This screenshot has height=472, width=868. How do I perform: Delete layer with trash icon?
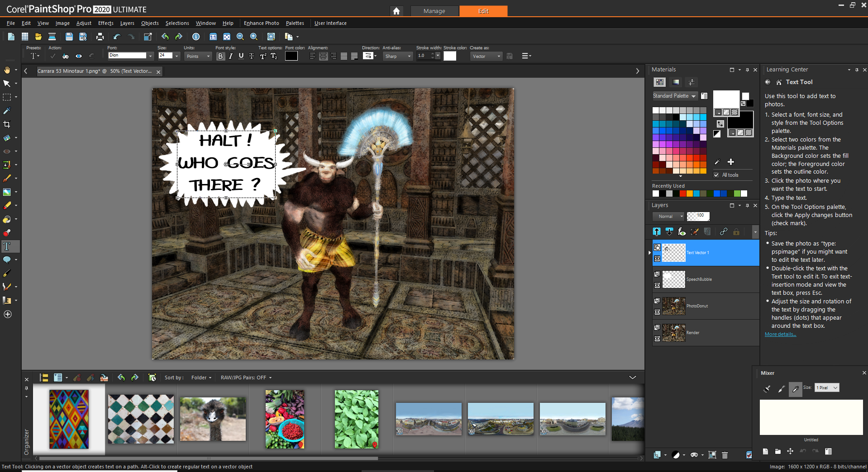tap(725, 455)
